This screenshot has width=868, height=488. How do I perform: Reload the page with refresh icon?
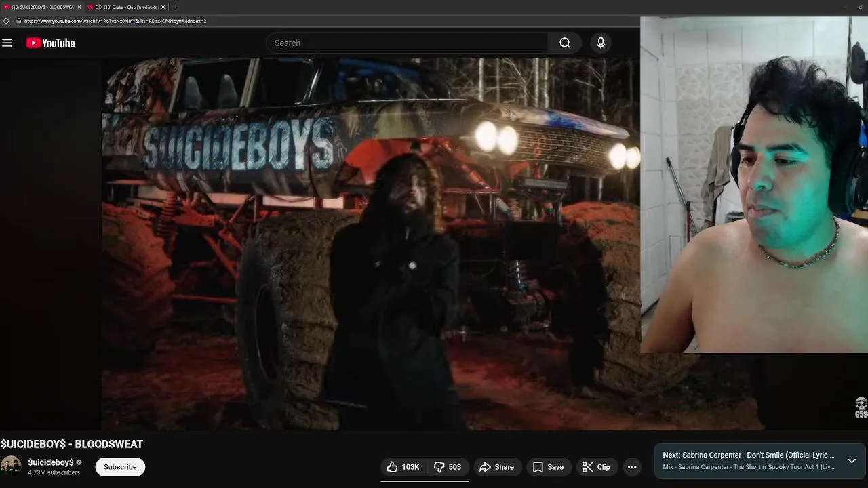6,21
